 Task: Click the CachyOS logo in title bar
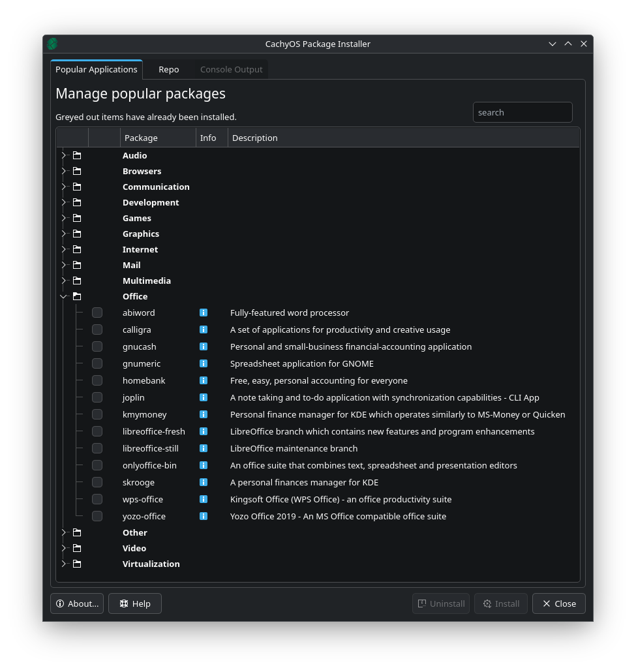point(53,44)
